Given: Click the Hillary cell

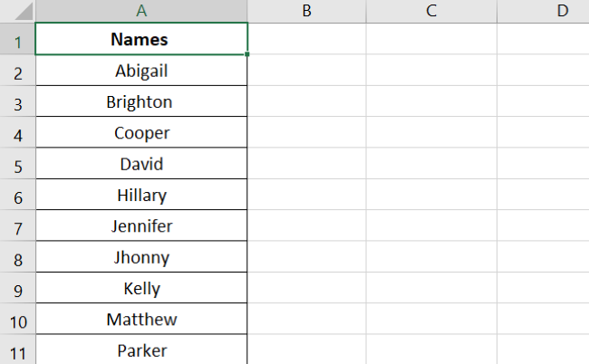Looking at the screenshot, I should pos(140,196).
